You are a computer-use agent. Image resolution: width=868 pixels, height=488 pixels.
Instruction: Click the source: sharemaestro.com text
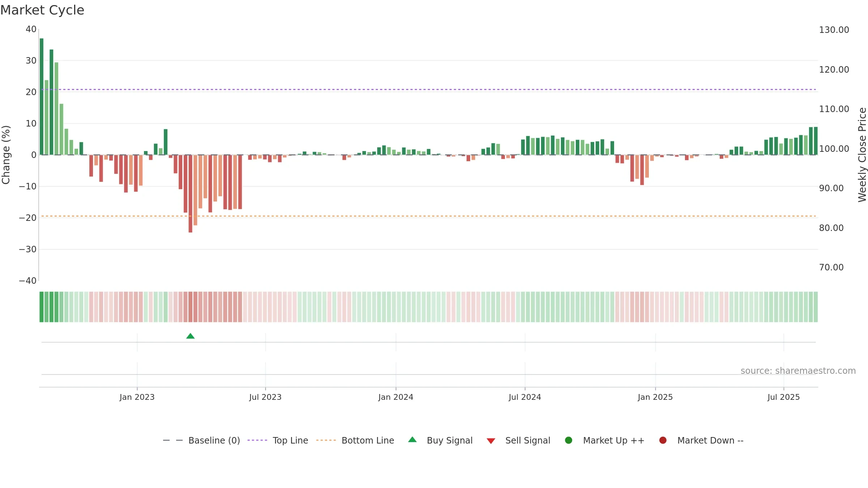(798, 371)
